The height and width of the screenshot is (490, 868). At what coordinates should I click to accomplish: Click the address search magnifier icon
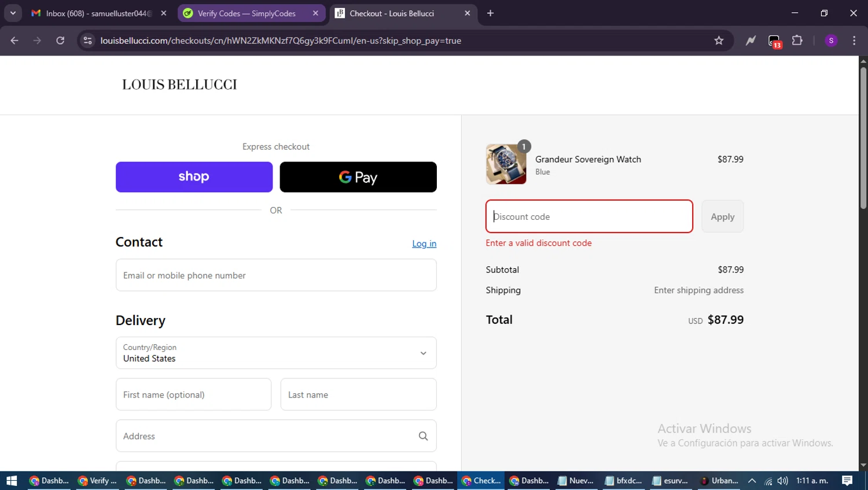click(x=423, y=436)
